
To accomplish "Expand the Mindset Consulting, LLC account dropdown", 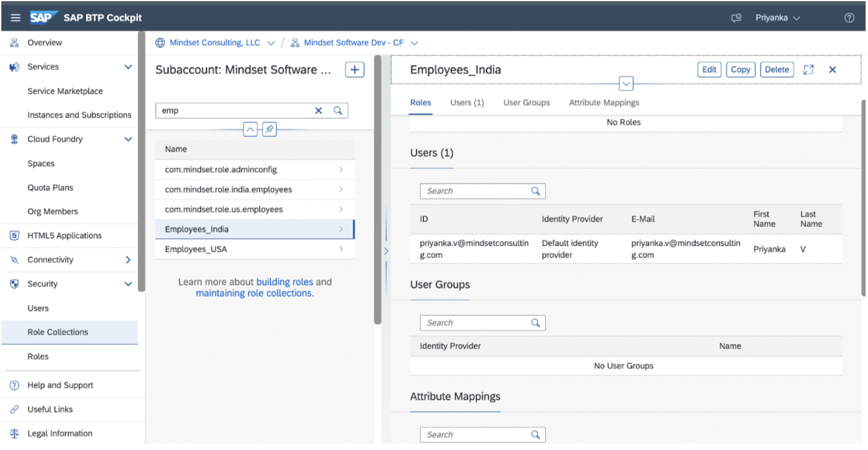I will 271,43.
